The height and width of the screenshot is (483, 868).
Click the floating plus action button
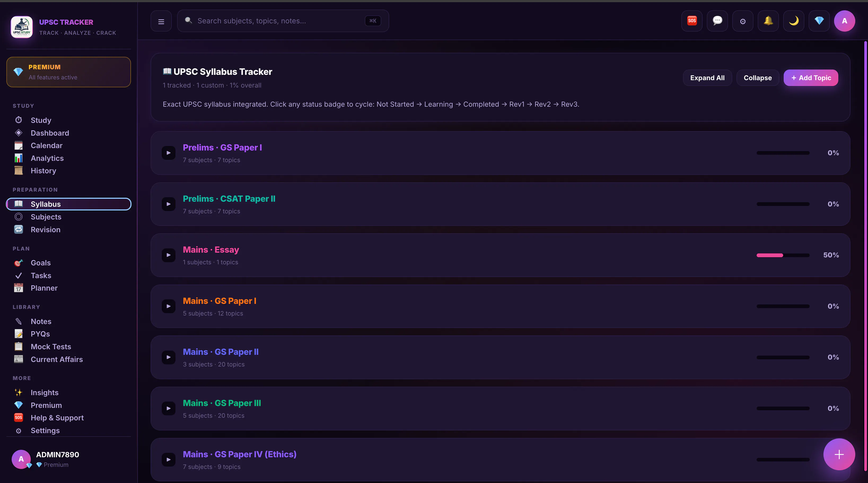pyautogui.click(x=839, y=454)
